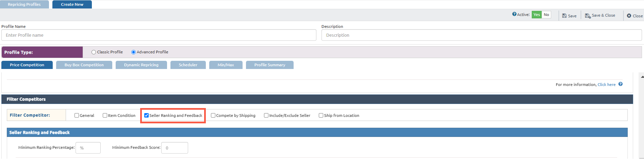
Task: Check the Item Condition checkbox
Action: [x=105, y=116]
